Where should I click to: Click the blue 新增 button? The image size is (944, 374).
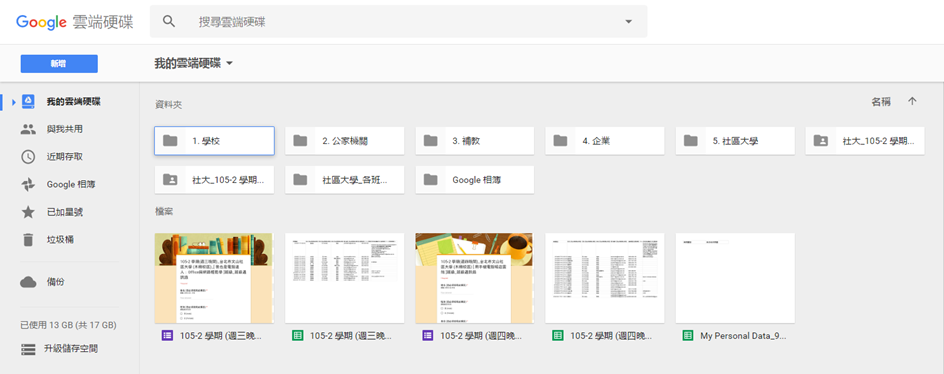(59, 64)
